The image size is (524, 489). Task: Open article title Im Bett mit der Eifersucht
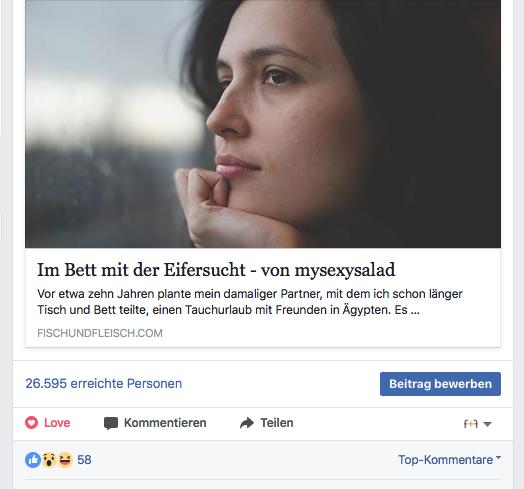[x=216, y=269]
